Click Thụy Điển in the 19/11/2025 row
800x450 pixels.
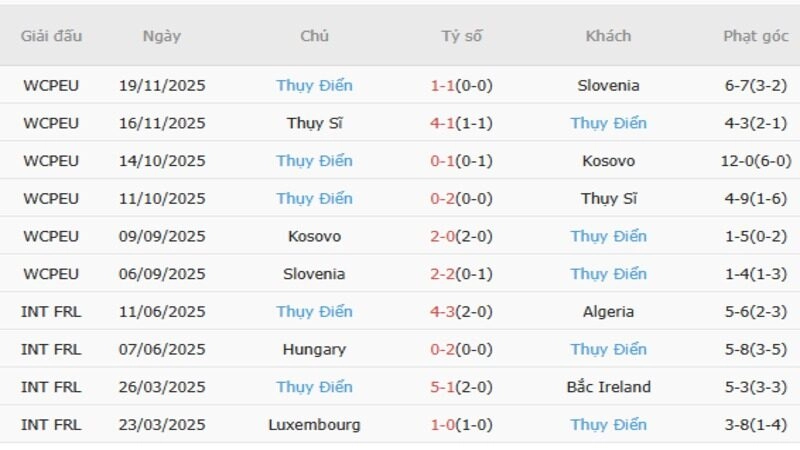314,86
